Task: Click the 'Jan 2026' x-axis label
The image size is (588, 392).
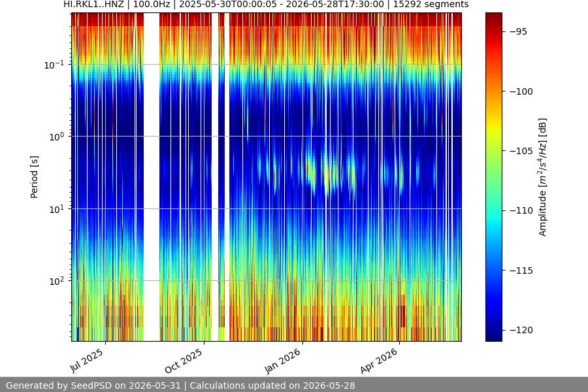Action: (x=283, y=361)
